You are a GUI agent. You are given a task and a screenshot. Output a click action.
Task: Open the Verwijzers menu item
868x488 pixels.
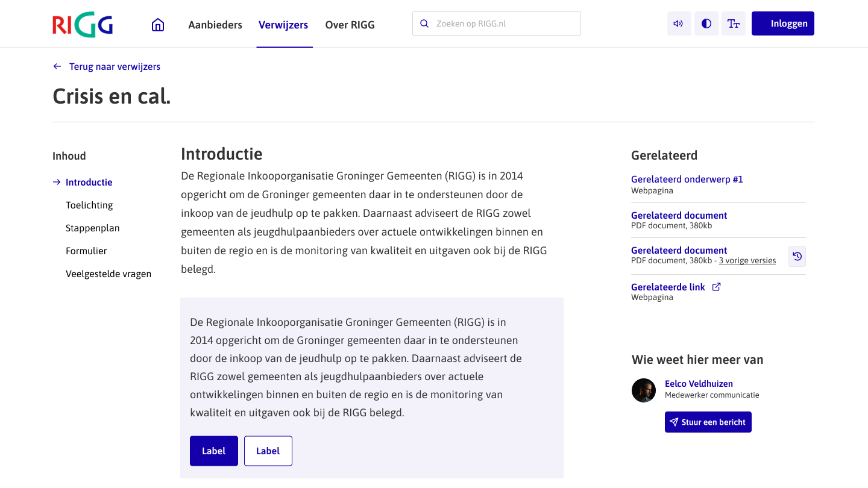click(283, 25)
